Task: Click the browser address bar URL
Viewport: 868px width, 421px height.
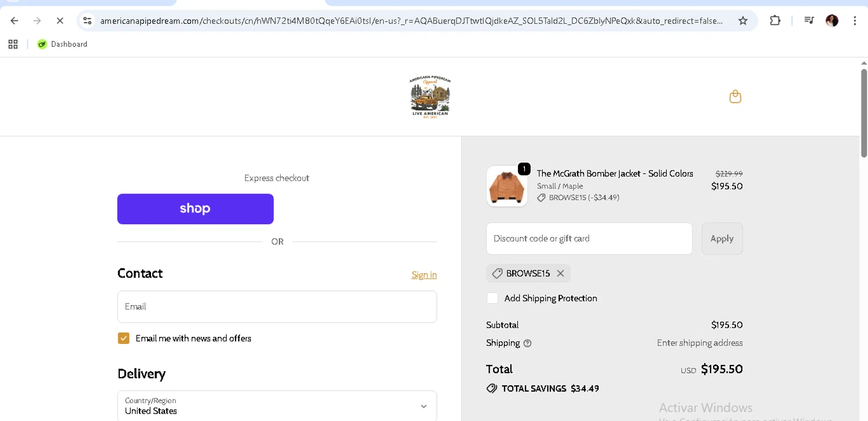Action: click(411, 21)
